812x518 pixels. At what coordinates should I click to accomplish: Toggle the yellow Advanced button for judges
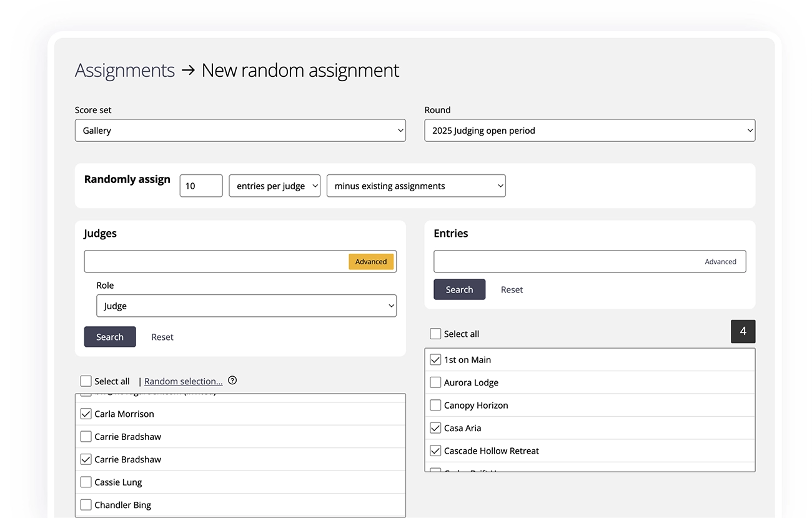coord(371,262)
